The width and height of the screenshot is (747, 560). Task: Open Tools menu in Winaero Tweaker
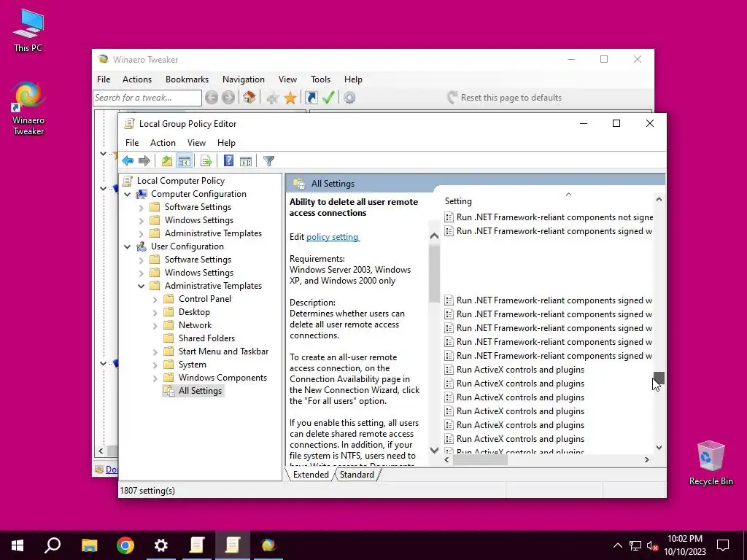321,79
